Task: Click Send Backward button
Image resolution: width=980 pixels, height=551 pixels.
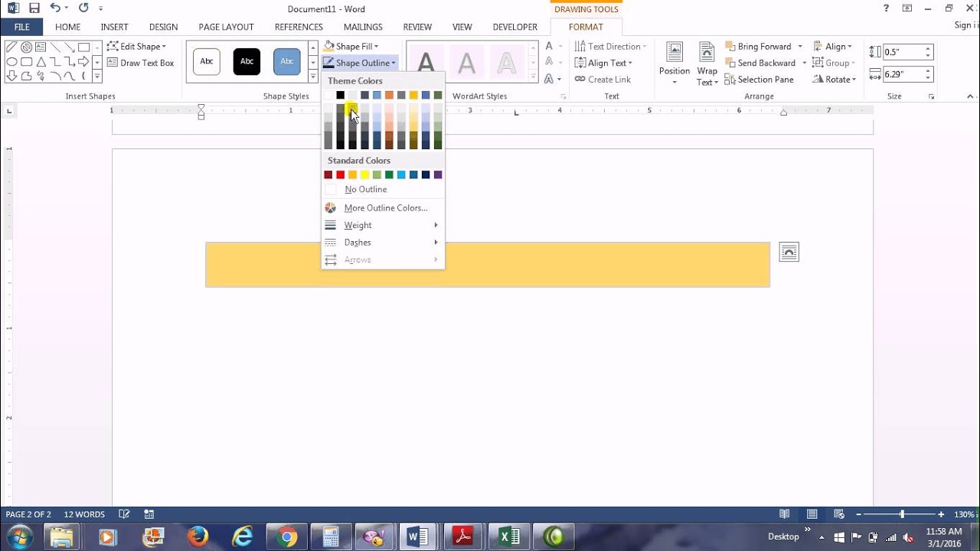Action: (760, 63)
